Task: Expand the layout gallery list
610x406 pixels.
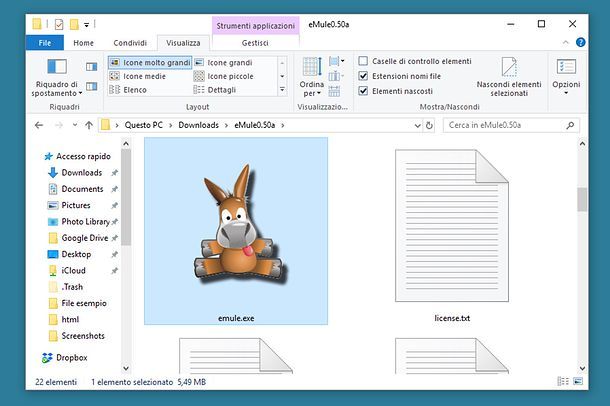Action: point(282,90)
